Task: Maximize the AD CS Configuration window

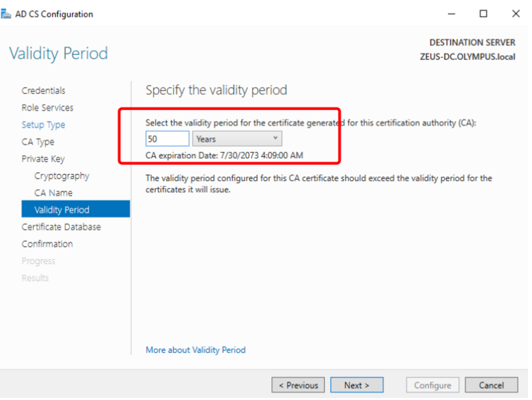Action: pos(483,14)
